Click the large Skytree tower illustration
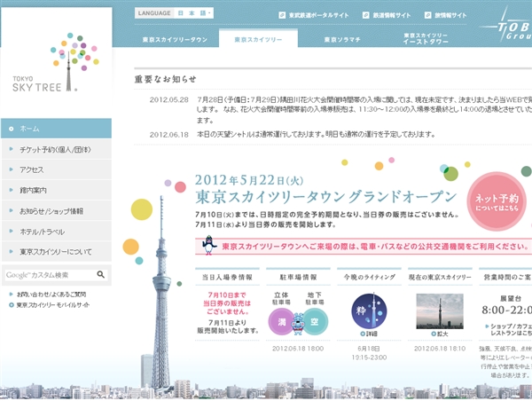 coord(161,293)
